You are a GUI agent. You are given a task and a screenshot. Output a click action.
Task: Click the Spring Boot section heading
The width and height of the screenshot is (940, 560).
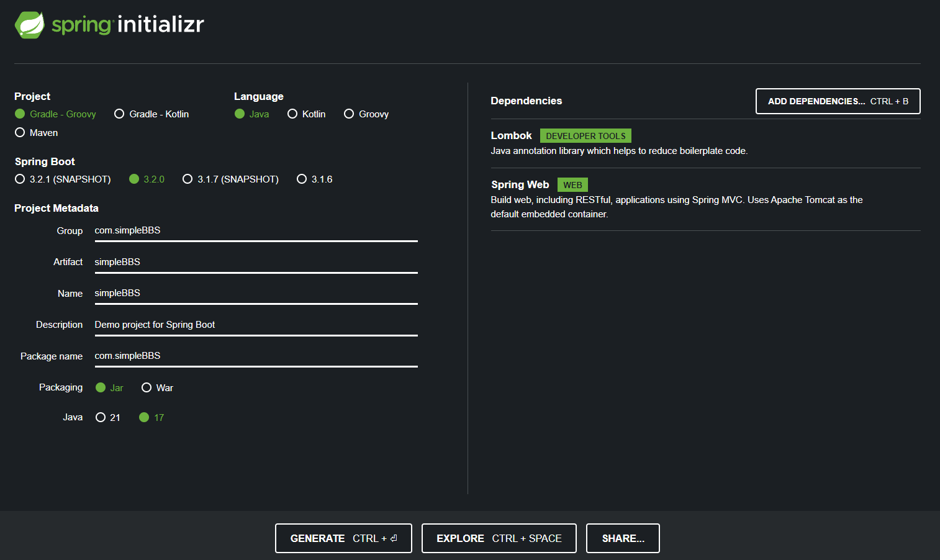[x=45, y=161]
